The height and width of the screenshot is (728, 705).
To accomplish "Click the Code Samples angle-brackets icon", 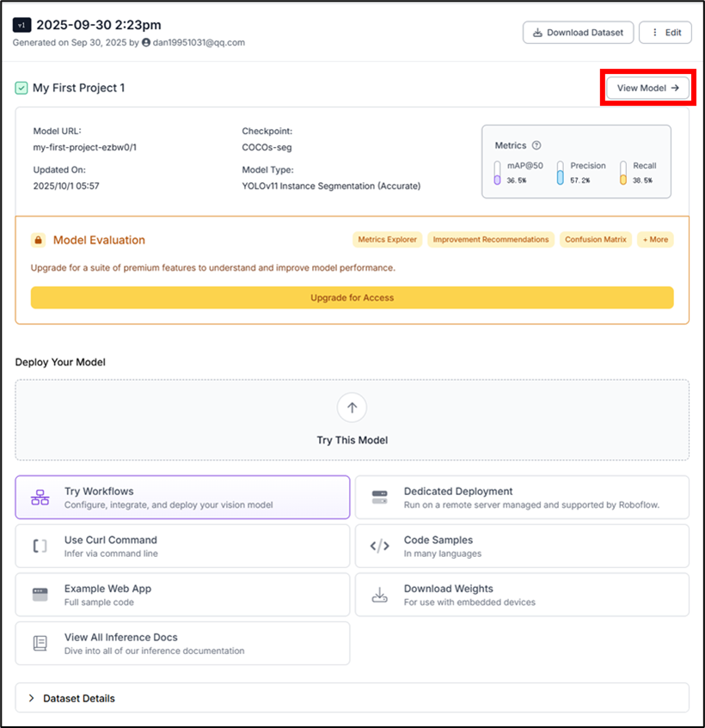I will coord(379,546).
